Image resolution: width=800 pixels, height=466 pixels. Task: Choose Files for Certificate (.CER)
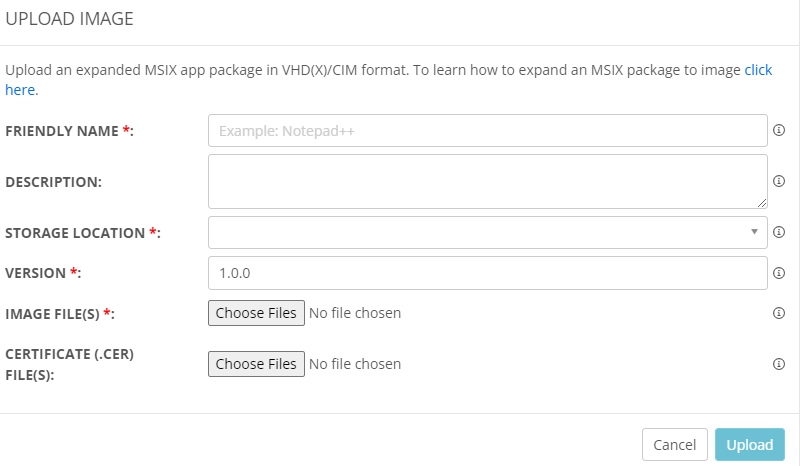tap(256, 364)
